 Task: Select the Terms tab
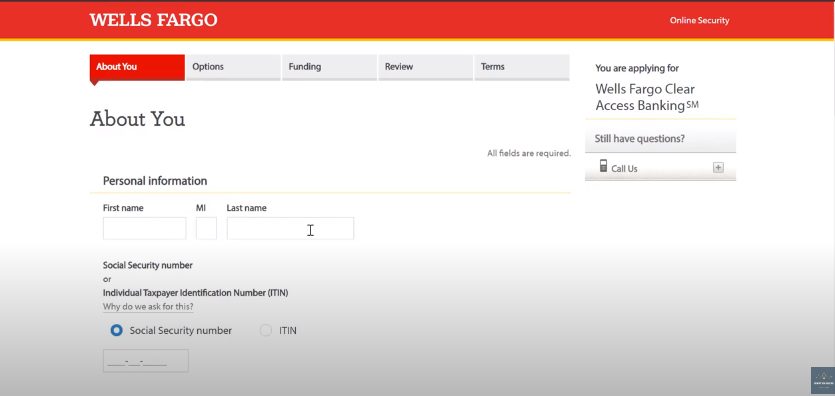522,67
